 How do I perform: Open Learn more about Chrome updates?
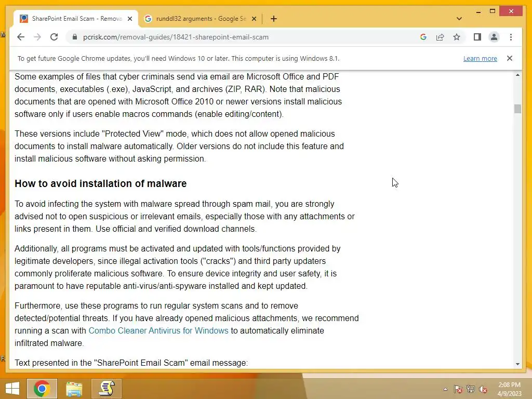(480, 58)
